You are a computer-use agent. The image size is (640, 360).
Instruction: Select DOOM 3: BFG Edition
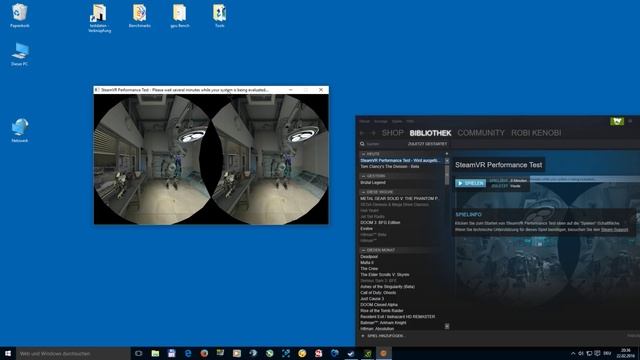[x=380, y=222]
